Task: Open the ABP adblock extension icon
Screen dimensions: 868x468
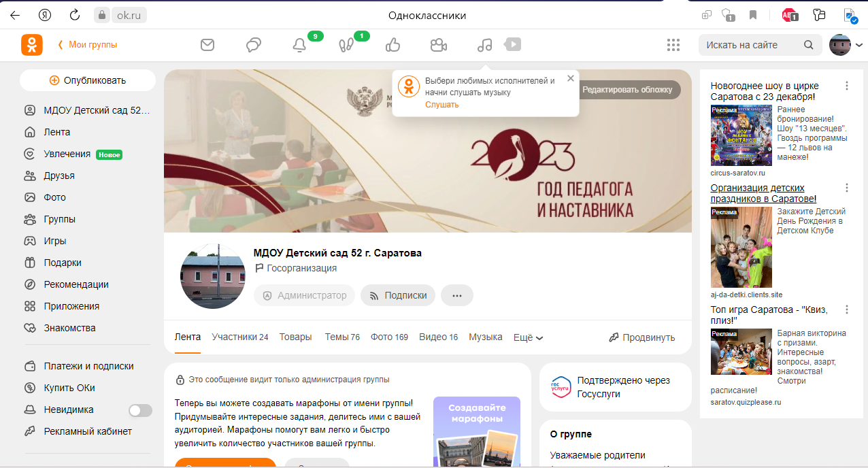Action: [x=790, y=15]
